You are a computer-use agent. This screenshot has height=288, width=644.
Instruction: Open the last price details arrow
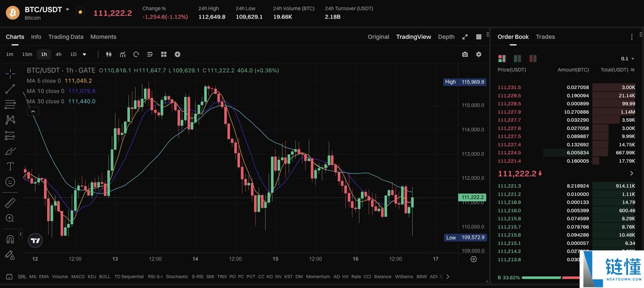[x=632, y=174]
